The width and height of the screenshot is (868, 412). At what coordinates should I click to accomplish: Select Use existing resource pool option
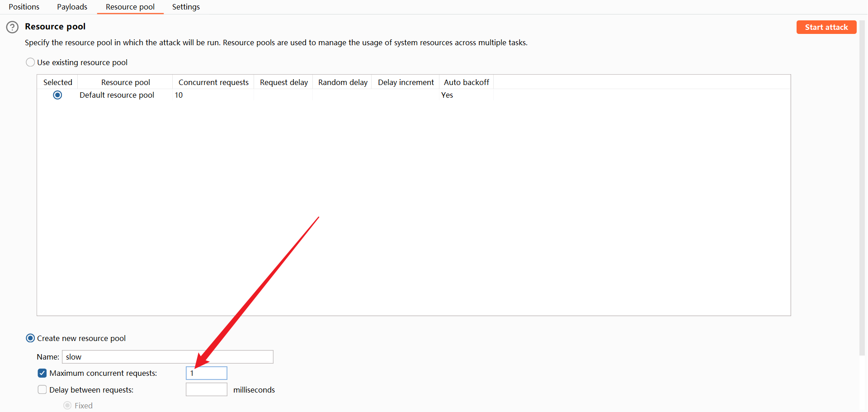click(x=30, y=62)
